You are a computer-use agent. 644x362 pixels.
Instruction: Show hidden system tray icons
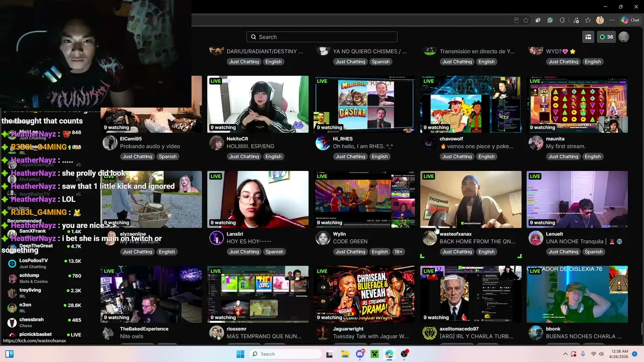tap(565, 354)
